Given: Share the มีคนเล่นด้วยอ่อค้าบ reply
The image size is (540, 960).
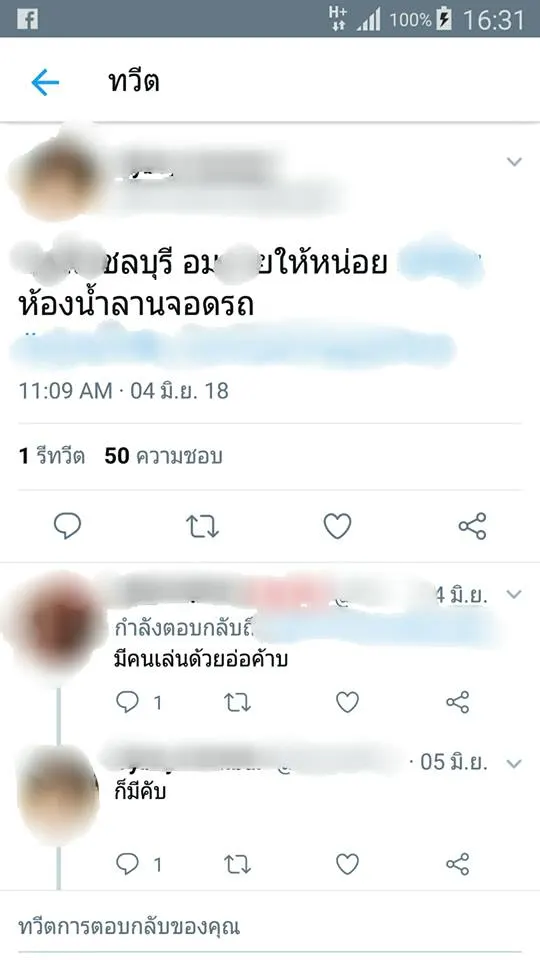Looking at the screenshot, I should tap(457, 702).
